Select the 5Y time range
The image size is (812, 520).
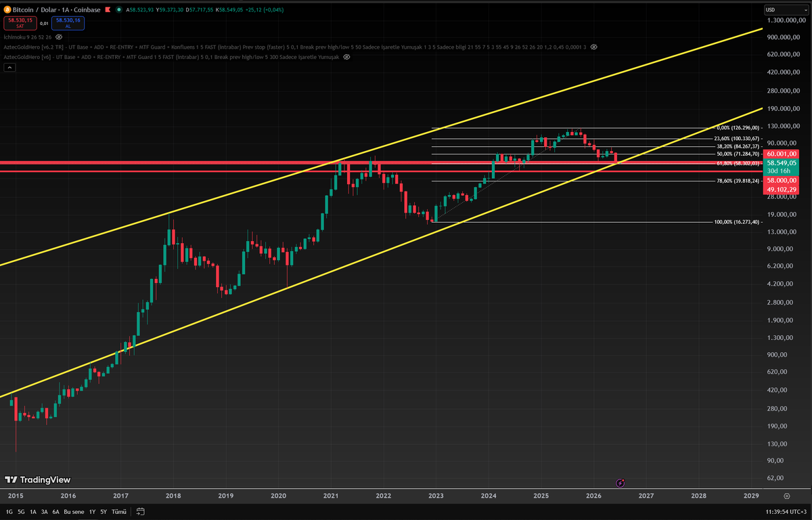104,511
